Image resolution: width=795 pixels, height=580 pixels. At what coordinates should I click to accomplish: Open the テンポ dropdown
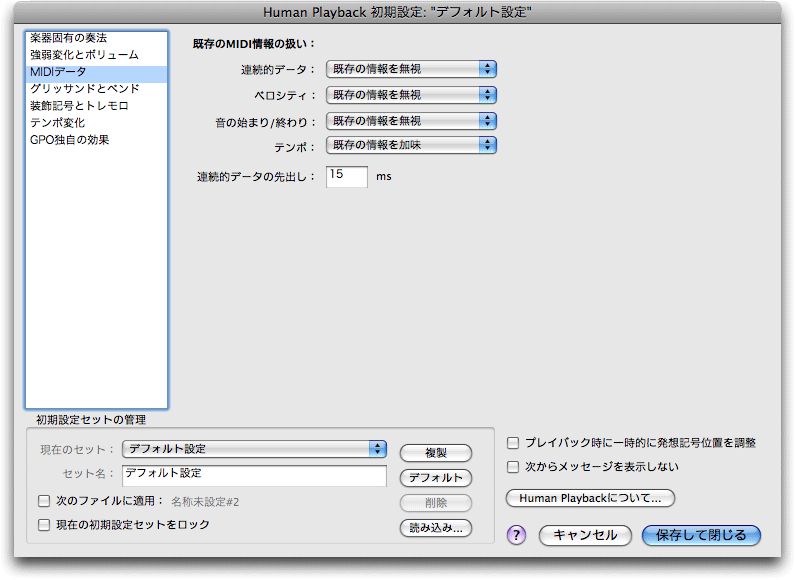(411, 145)
